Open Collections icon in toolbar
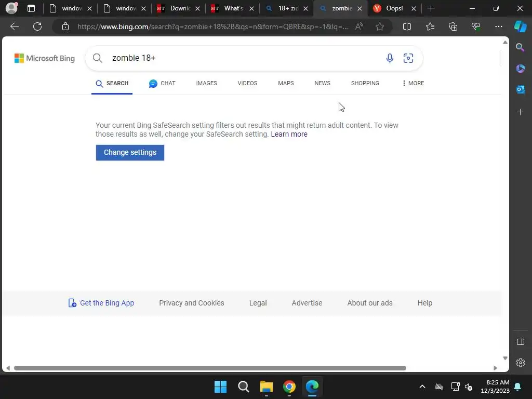532x399 pixels. click(x=453, y=26)
